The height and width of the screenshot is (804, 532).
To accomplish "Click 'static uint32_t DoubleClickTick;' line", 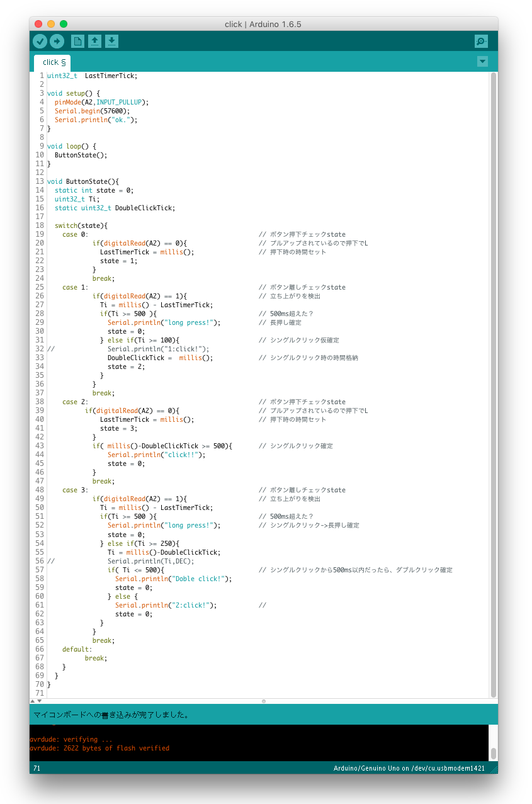I will coord(115,208).
